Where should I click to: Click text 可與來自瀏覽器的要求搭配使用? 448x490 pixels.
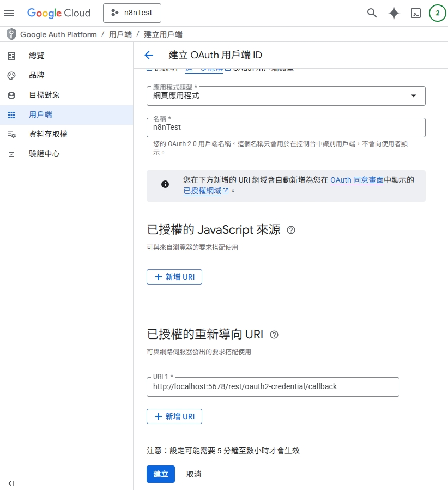coord(192,247)
